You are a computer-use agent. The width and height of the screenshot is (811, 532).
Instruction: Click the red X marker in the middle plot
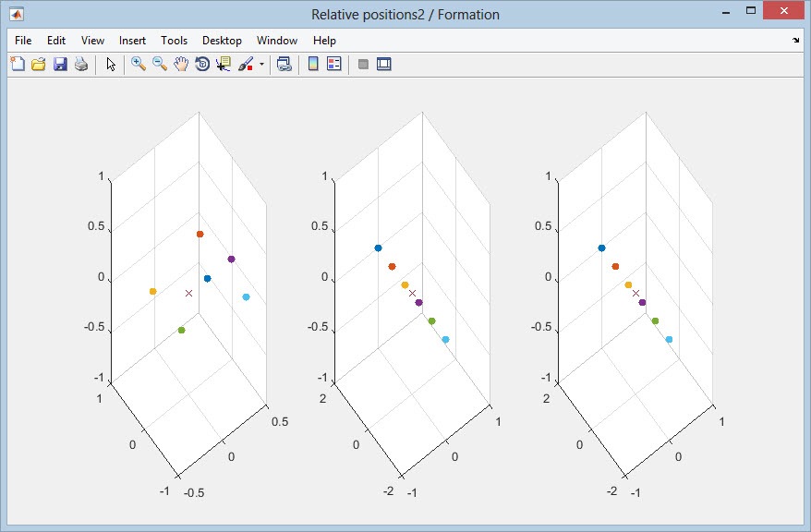tap(412, 293)
